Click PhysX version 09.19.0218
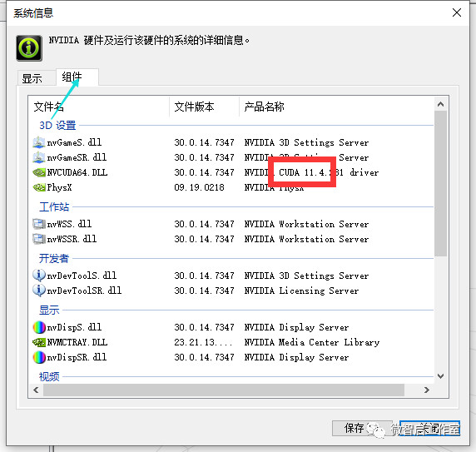Image resolution: width=476 pixels, height=452 pixels. pos(199,187)
